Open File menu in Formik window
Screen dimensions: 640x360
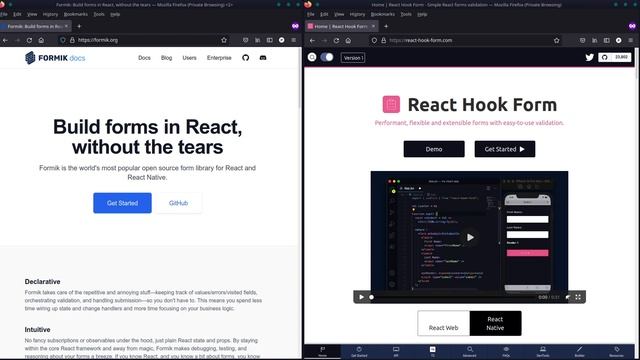coord(4,14)
